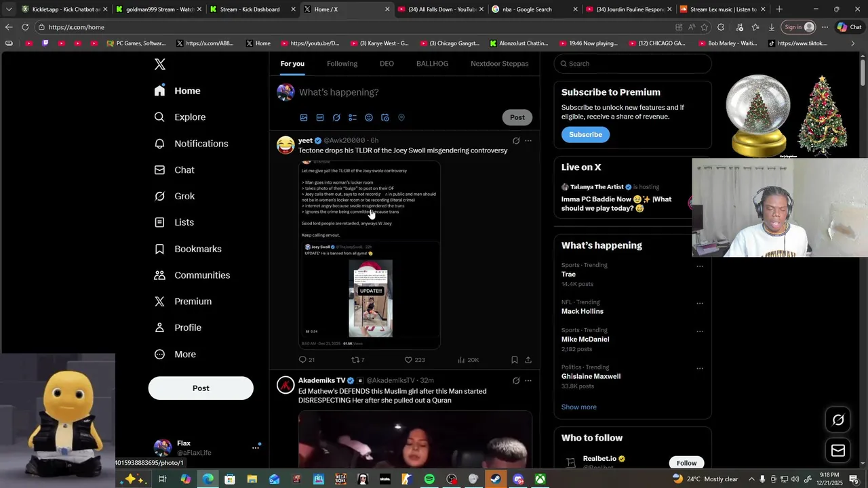868x488 pixels.
Task: Click Subscribe to Premium button
Action: pyautogui.click(x=585, y=134)
